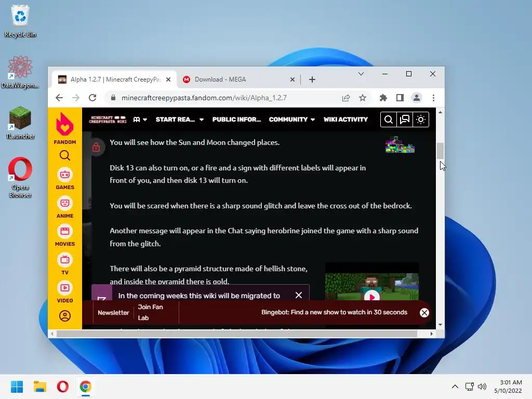This screenshot has height=399, width=532.
Task: Open the taskbar clock and date
Action: click(508, 387)
